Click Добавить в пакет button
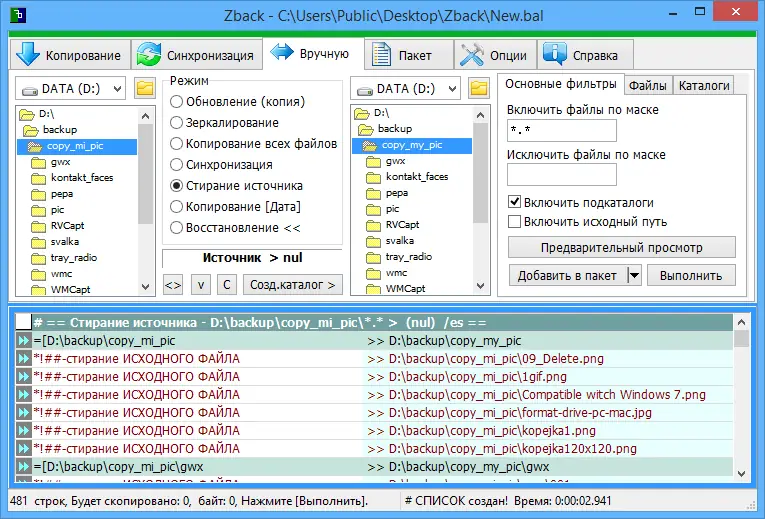Viewport: 765px width, 519px height. tap(567, 276)
